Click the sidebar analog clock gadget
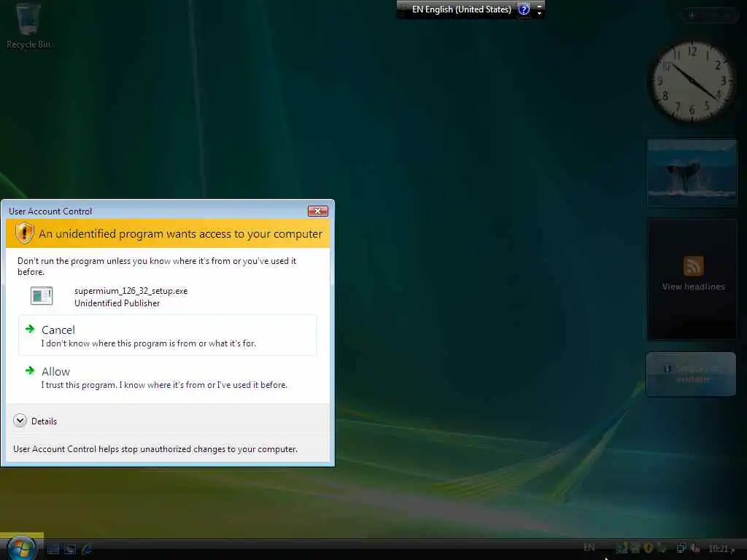The height and width of the screenshot is (560, 747). (x=692, y=81)
